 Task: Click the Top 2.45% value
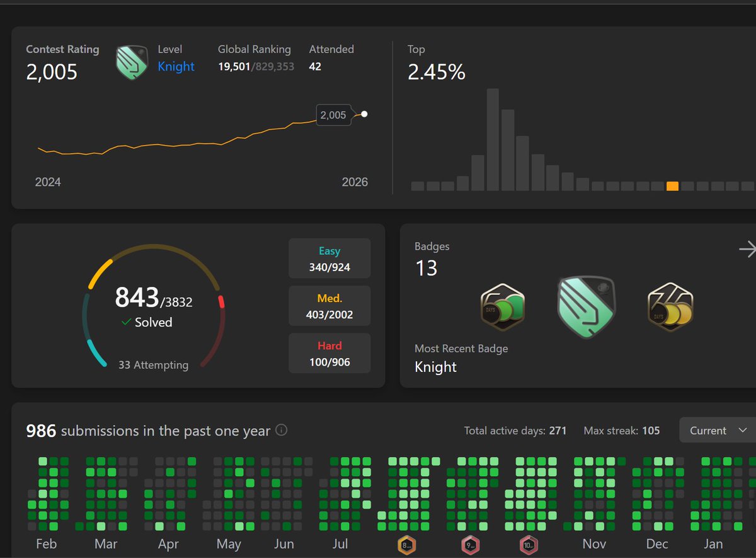[437, 73]
